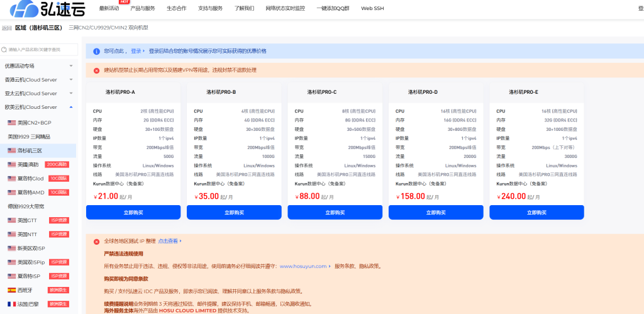Image resolution: width=644 pixels, height=314 pixels.
Task: Open the 产品与服务 menu
Action: point(143,8)
